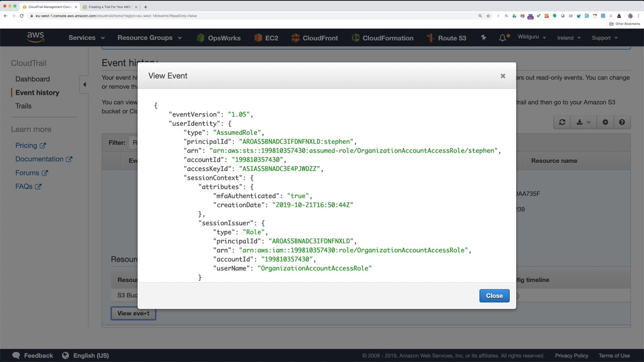Click the Resource name column header

click(x=554, y=161)
